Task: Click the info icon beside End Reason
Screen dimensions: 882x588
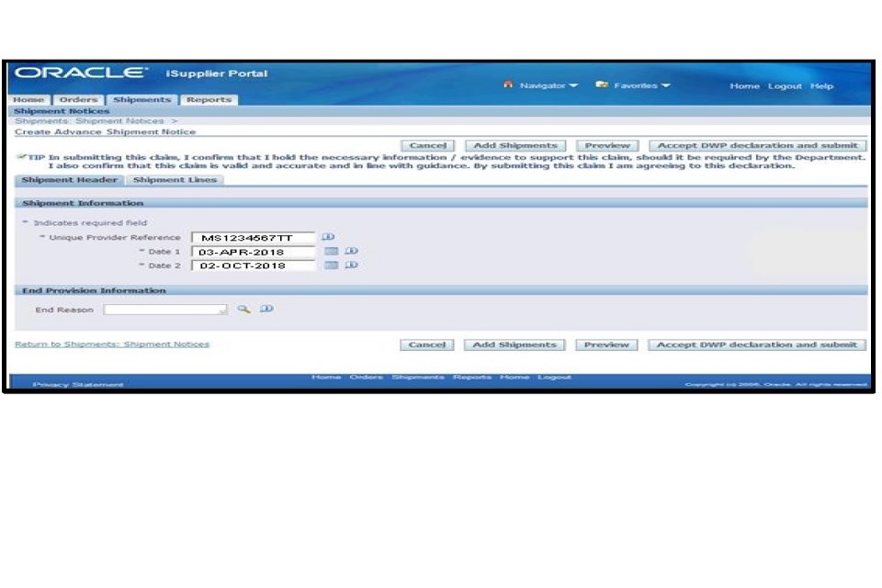Action: (x=266, y=310)
